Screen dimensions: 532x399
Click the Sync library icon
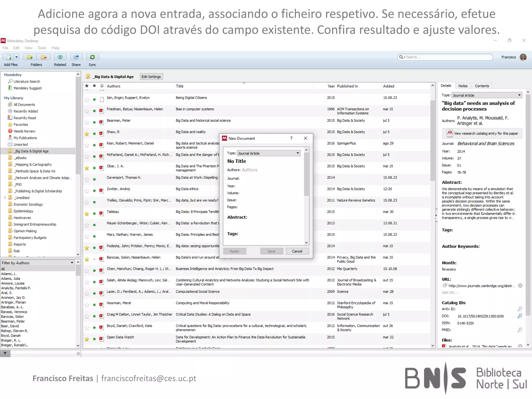click(92, 57)
